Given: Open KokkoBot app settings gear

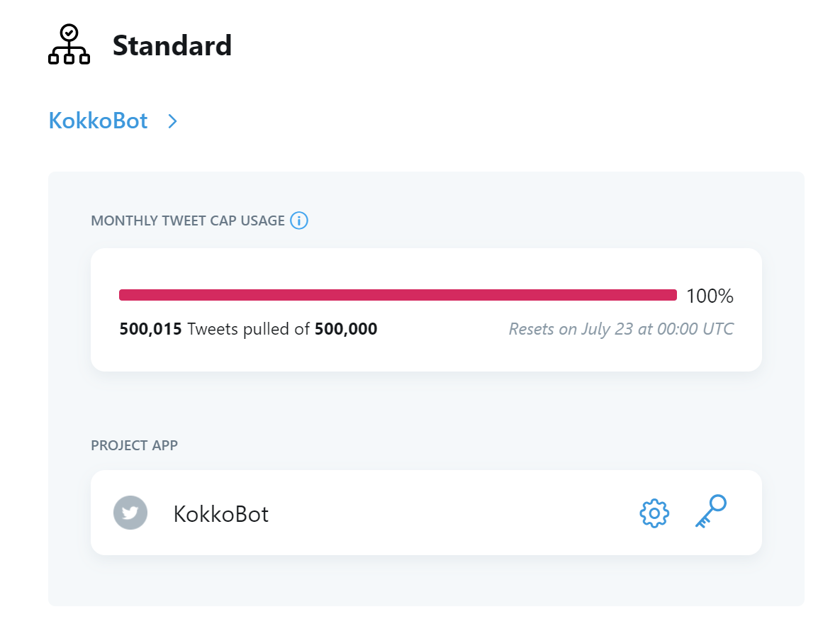Looking at the screenshot, I should 654,513.
